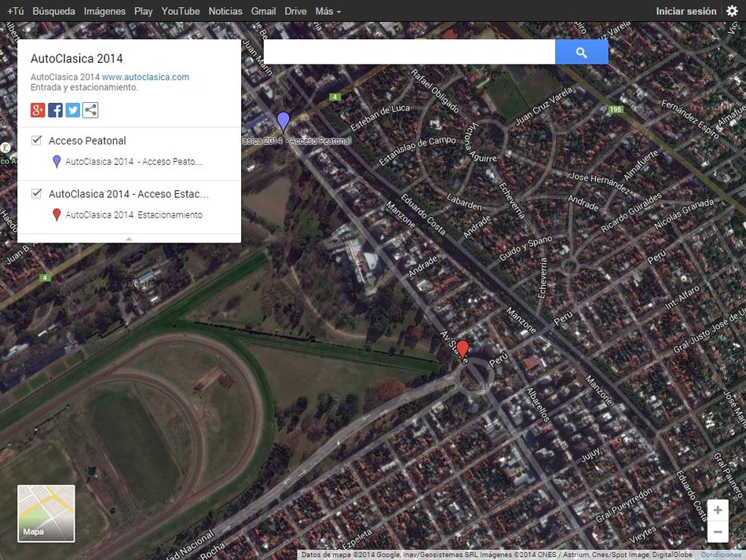The height and width of the screenshot is (560, 746).
Task: Select AutoClasica 2014 - Acceso Peato... item
Action: tap(133, 162)
